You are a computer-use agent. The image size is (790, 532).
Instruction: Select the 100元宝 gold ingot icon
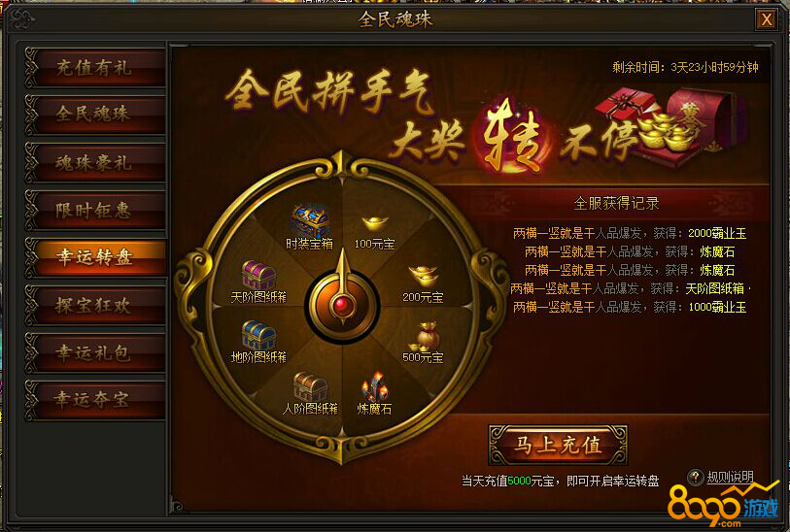coord(375,223)
